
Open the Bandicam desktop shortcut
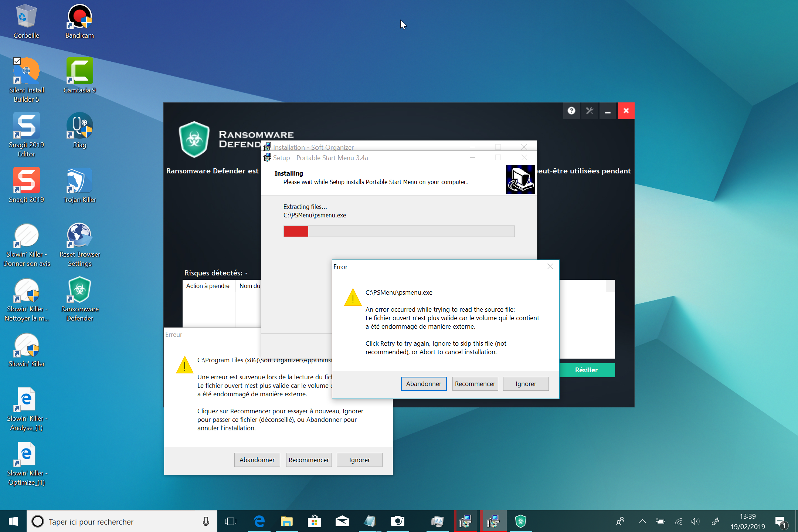[x=79, y=22]
